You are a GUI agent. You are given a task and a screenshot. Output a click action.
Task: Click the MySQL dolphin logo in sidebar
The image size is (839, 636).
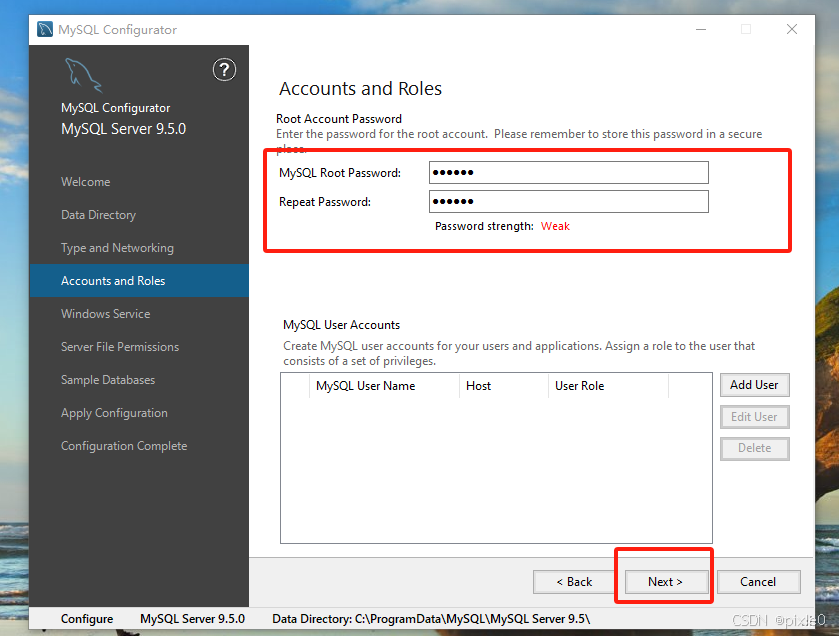pyautogui.click(x=83, y=75)
